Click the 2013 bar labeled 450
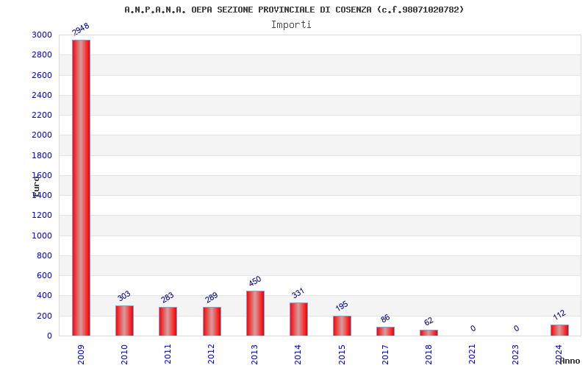Image resolution: width=588 pixels, height=368 pixels. [255, 314]
